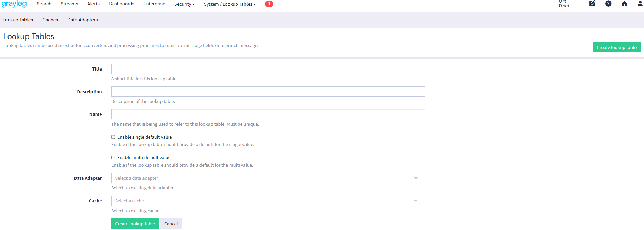The height and width of the screenshot is (230, 644).
Task: Open the help question mark icon
Action: (608, 4)
